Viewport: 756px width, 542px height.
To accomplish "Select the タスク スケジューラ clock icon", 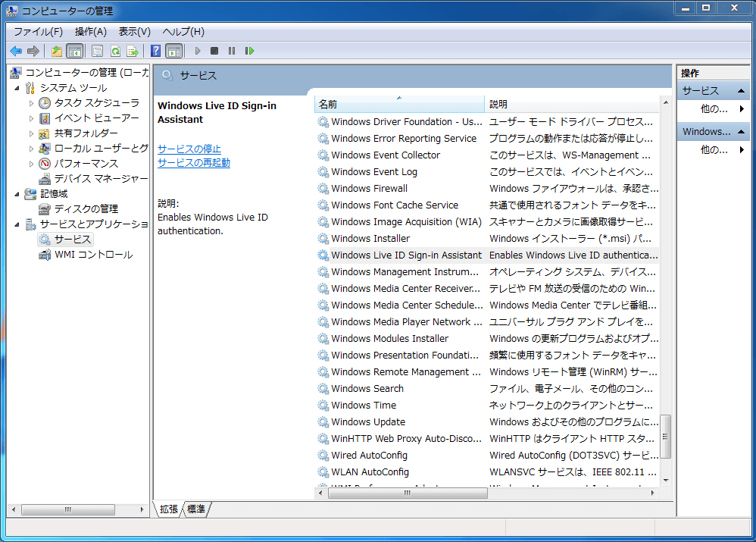I will [45, 103].
